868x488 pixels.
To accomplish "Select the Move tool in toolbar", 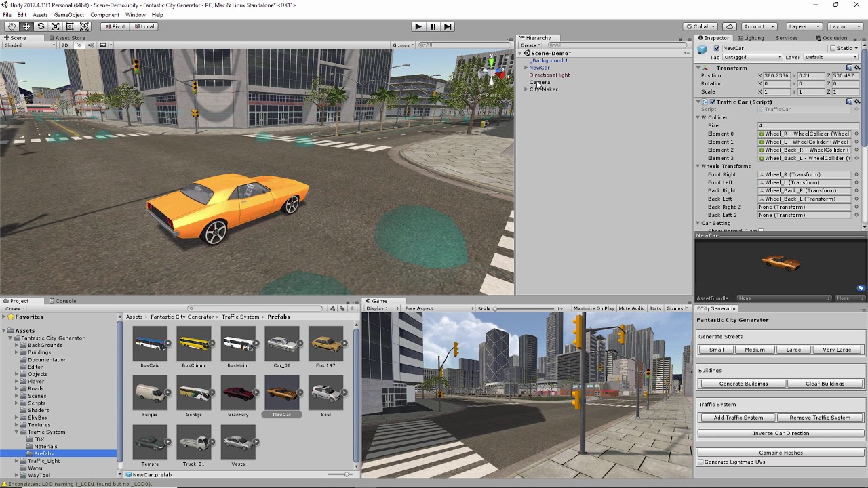I will click(26, 26).
